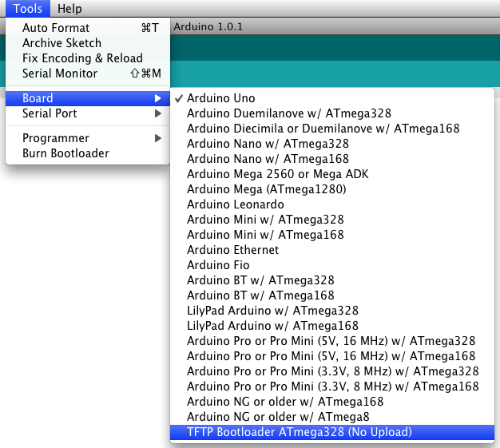
Task: Choose Arduino NG or older w/ ATmega168
Action: (x=332, y=402)
